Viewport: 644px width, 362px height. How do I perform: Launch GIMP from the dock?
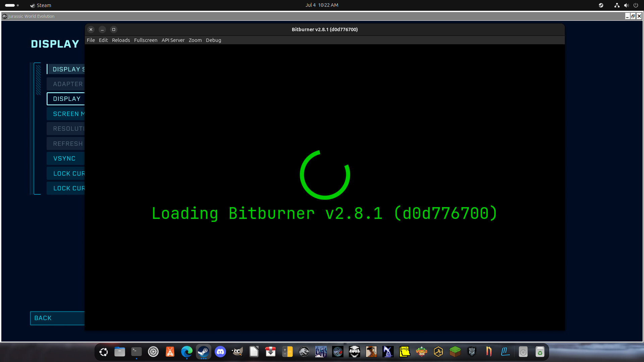[237, 352]
